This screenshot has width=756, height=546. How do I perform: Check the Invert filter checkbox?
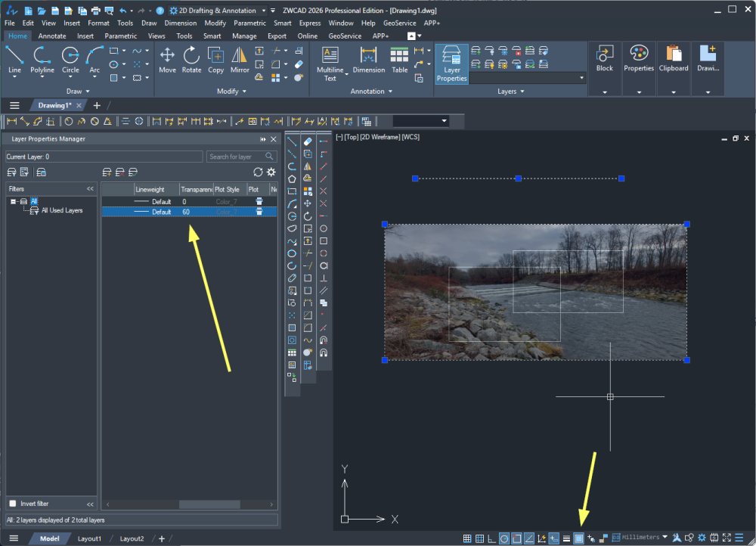point(13,504)
